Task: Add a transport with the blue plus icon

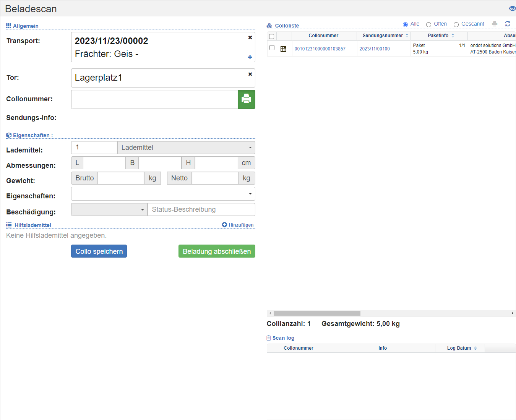Action: pyautogui.click(x=250, y=57)
